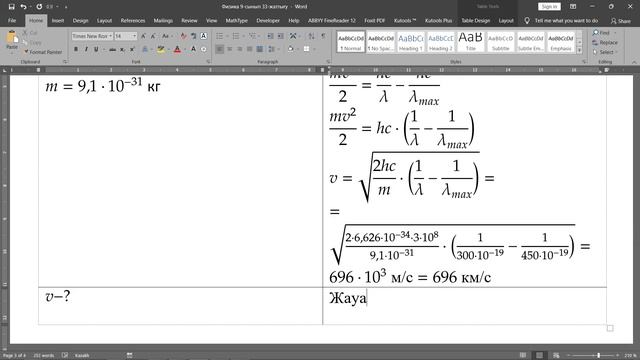Apply subscript formatting

pyautogui.click(x=122, y=49)
